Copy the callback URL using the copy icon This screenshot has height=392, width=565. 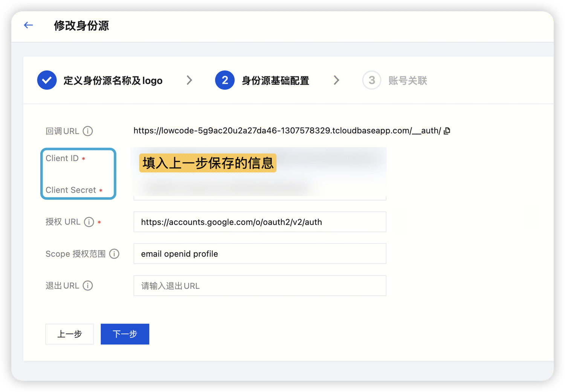447,130
